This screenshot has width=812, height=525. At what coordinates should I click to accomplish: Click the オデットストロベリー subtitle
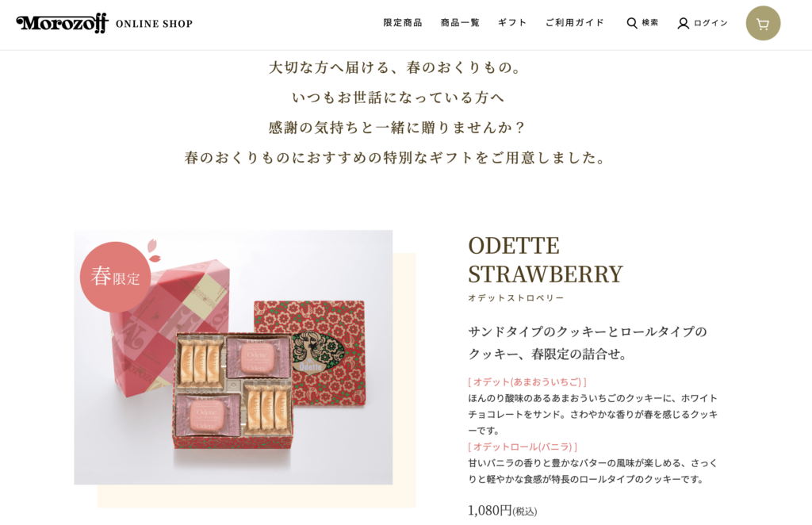point(515,298)
